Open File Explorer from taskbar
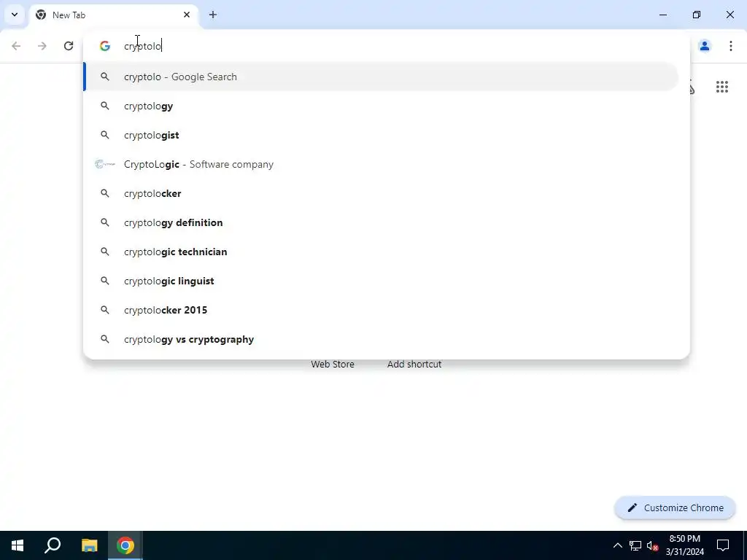747x560 pixels. pyautogui.click(x=89, y=545)
